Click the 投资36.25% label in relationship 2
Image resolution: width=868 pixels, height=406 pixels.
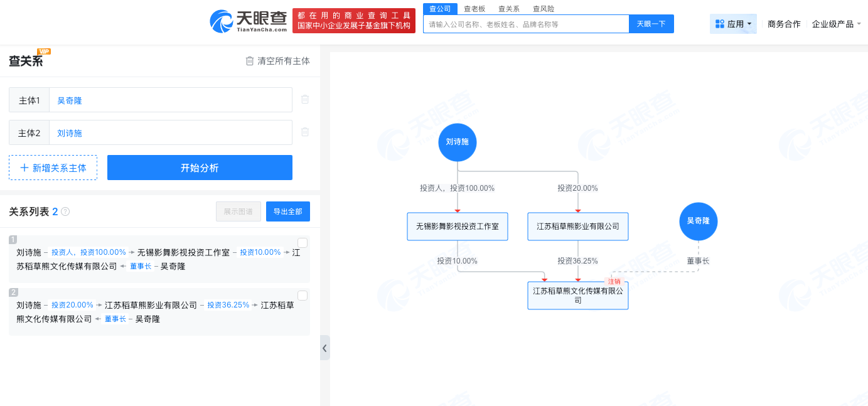click(228, 305)
